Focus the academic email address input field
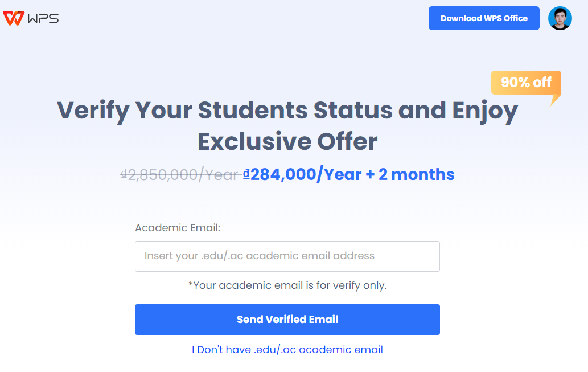 (287, 256)
